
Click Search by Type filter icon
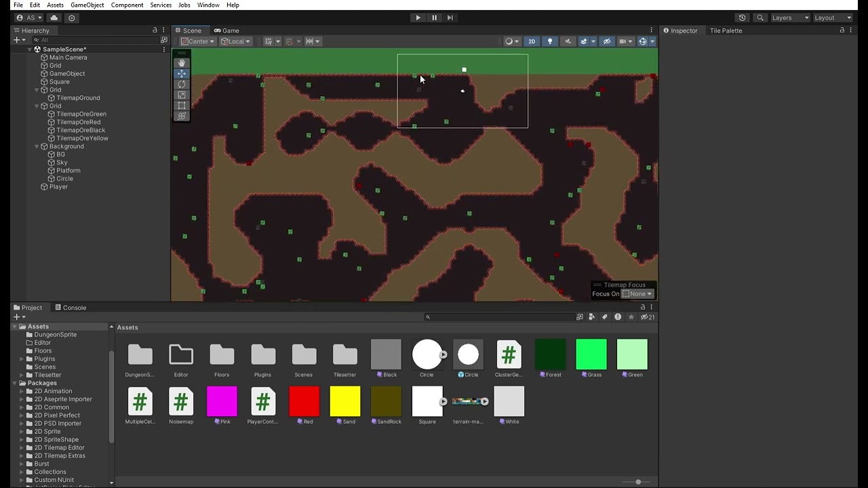pyautogui.click(x=592, y=317)
